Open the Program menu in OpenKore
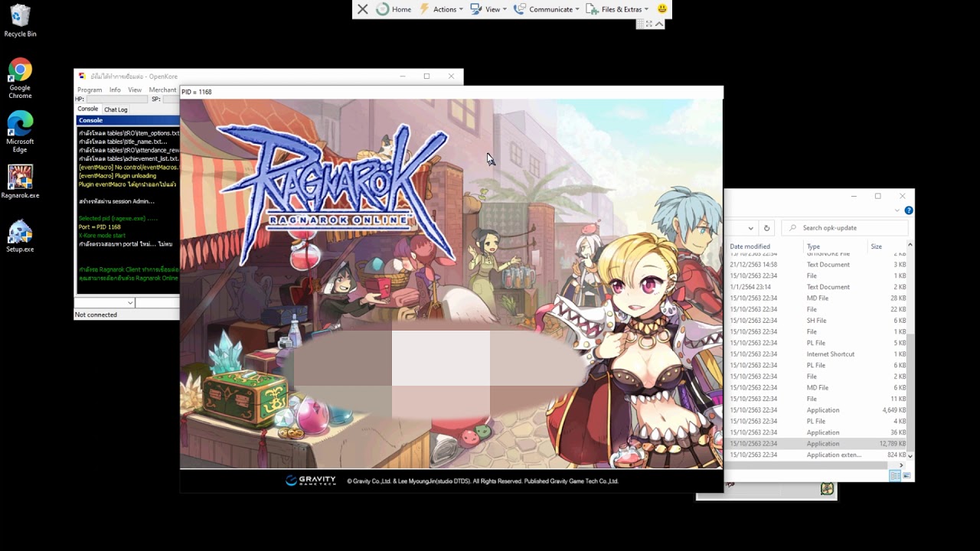 click(90, 90)
